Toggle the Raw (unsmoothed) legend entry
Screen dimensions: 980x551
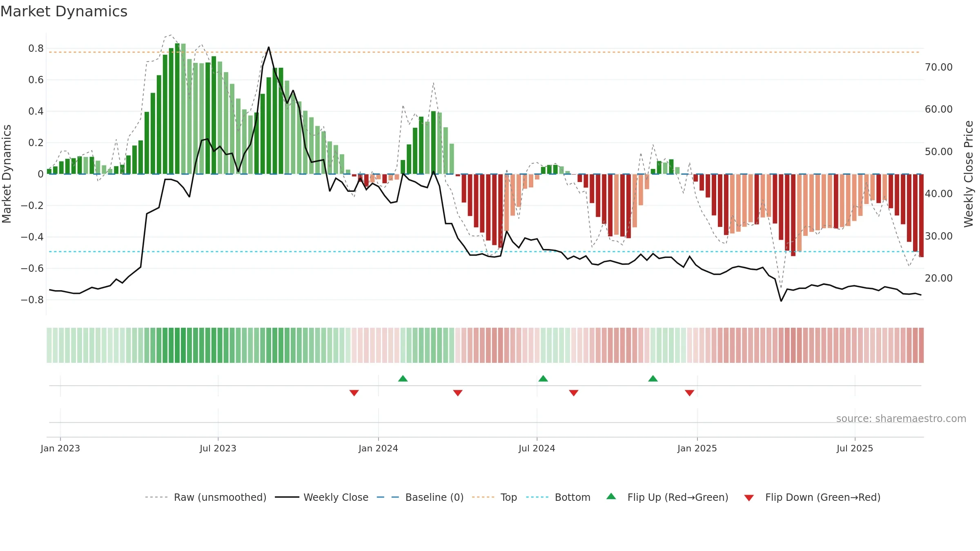[206, 497]
